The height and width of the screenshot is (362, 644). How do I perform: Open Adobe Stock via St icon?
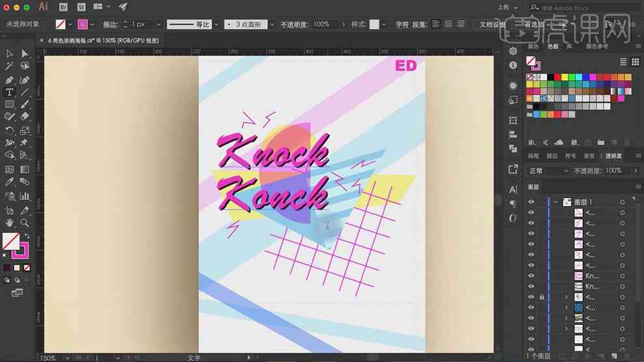81,7
